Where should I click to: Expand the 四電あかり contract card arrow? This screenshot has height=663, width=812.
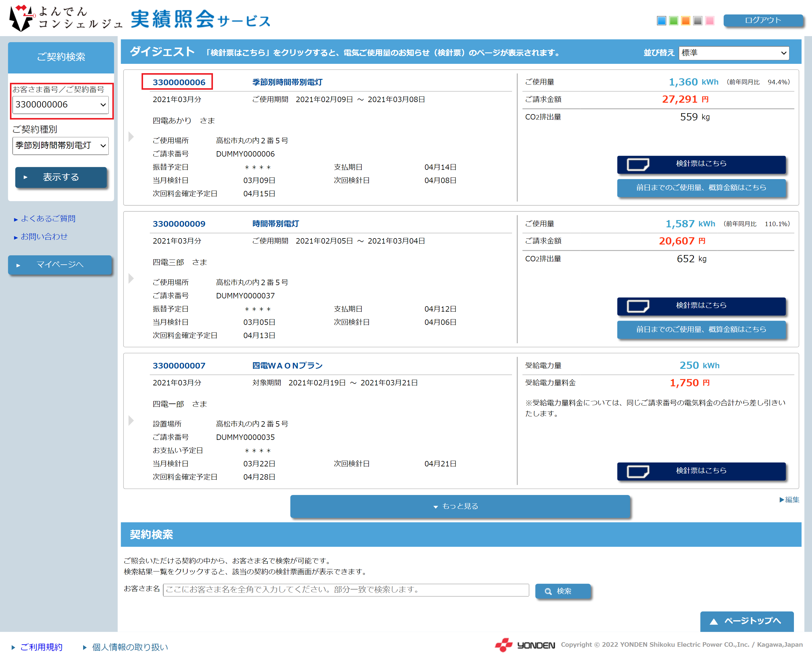[131, 136]
